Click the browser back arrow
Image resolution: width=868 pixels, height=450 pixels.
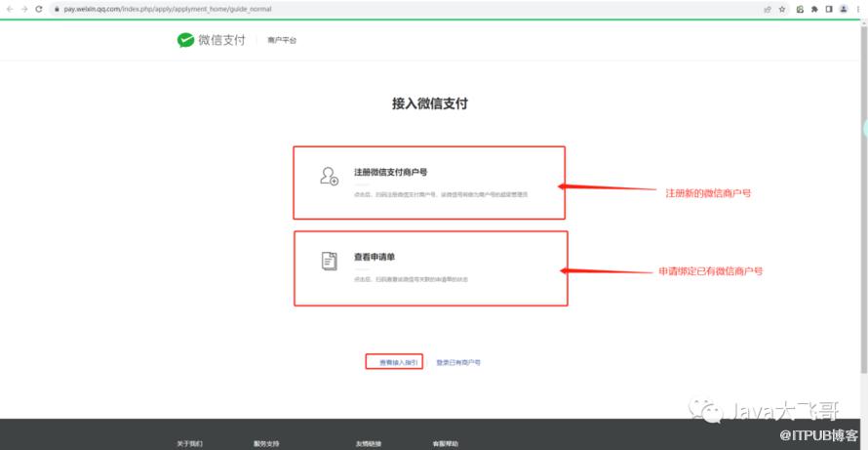pos(9,10)
